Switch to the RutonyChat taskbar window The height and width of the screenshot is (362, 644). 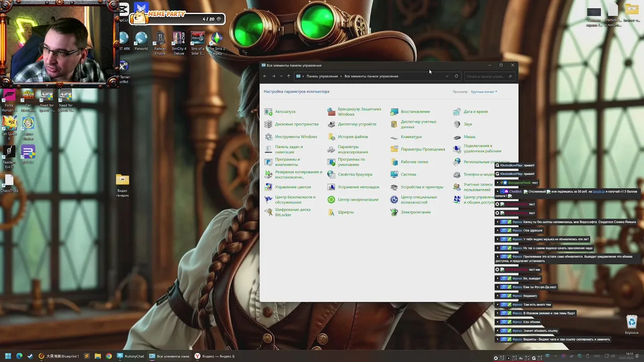(x=130, y=356)
